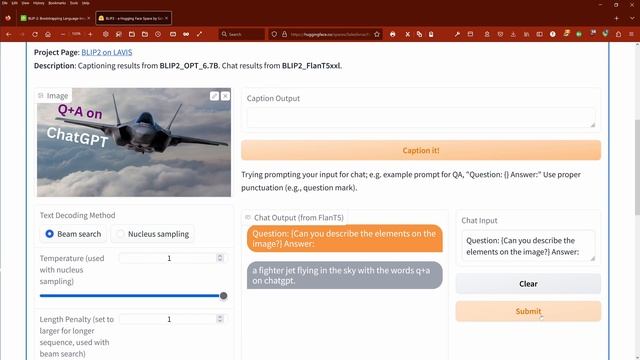This screenshot has height=360, width=640.
Task: Click the padlock site security icon
Action: 284,34
